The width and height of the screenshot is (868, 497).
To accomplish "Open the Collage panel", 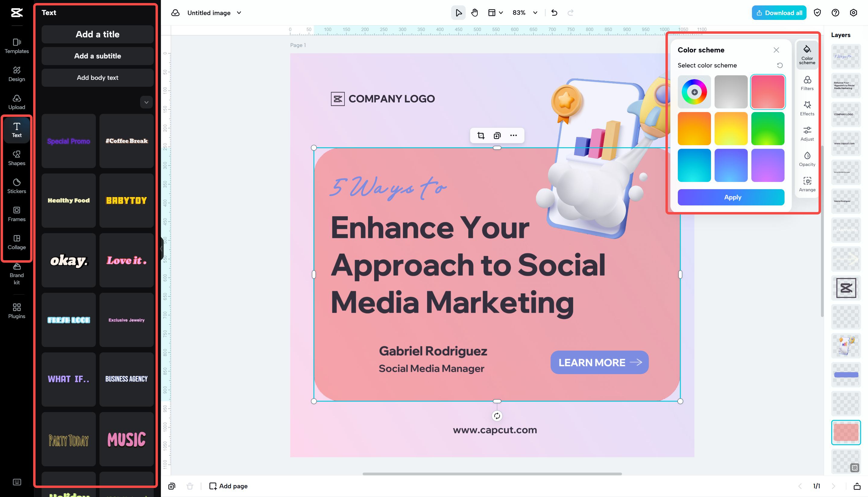I will 16,242.
